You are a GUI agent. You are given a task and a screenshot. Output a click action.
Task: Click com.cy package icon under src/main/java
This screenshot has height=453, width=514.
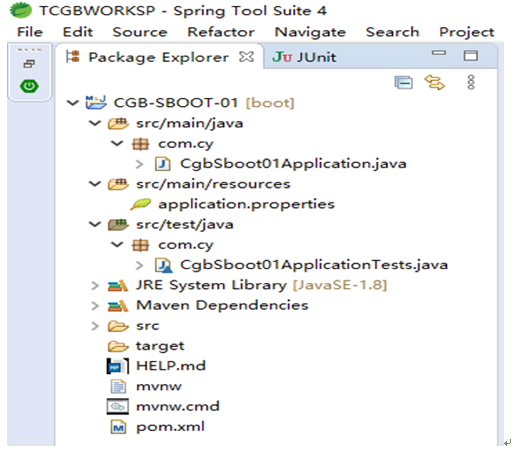point(140,144)
